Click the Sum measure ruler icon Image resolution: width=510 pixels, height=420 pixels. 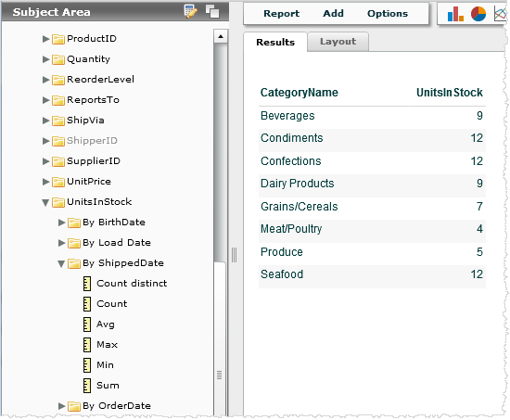(87, 386)
